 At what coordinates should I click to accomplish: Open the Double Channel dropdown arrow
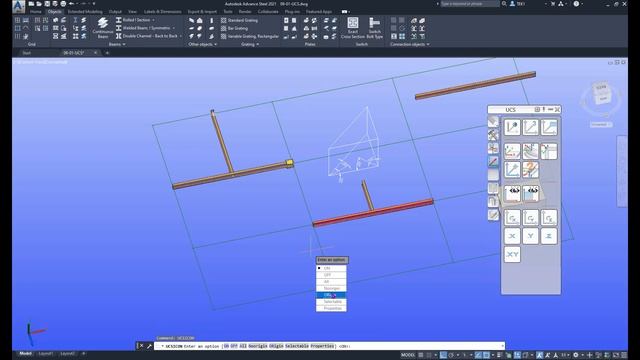(x=181, y=36)
